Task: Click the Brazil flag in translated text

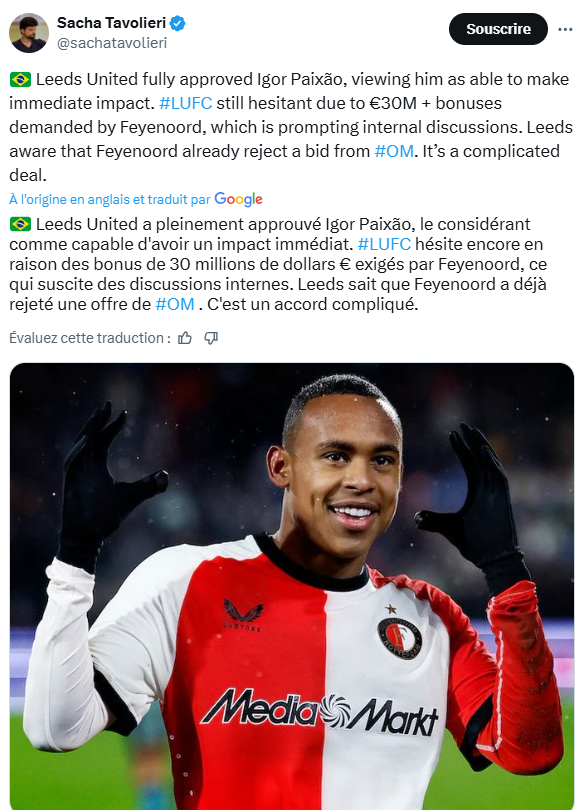Action: click(20, 224)
